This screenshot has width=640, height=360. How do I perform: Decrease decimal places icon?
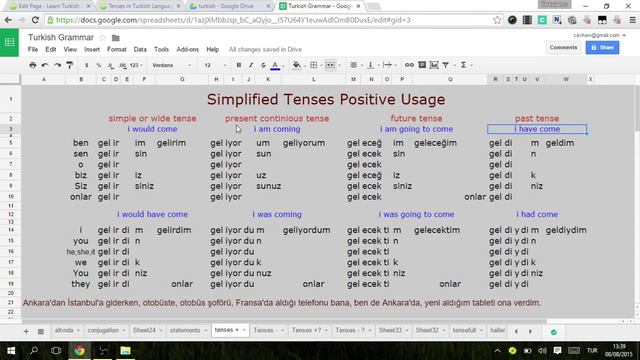coord(111,65)
